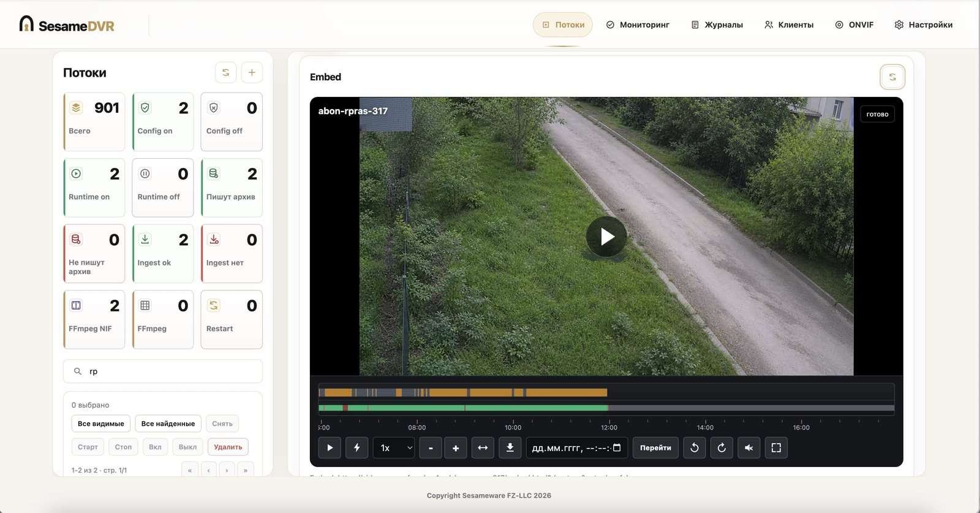Refresh the Embed player panel
The image size is (980, 513).
pos(892,77)
